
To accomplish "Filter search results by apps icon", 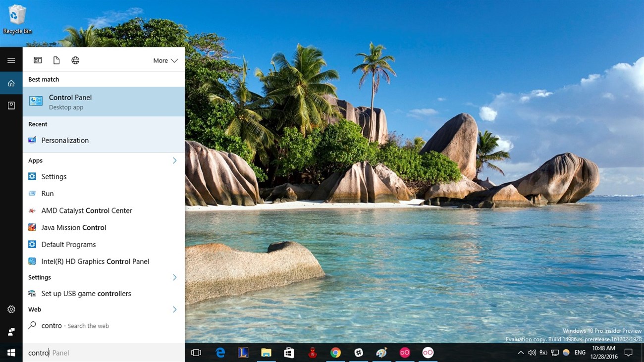I will click(38, 60).
